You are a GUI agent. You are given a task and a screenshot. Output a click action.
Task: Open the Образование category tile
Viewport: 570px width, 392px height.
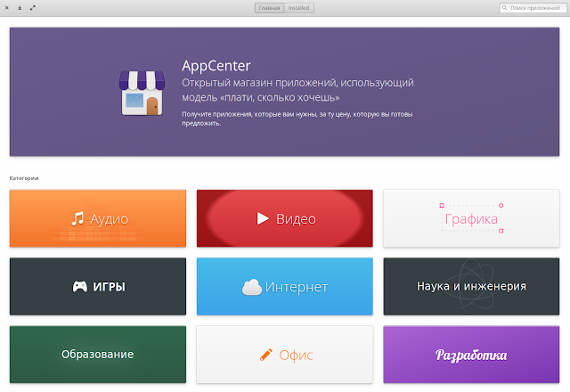(x=98, y=355)
